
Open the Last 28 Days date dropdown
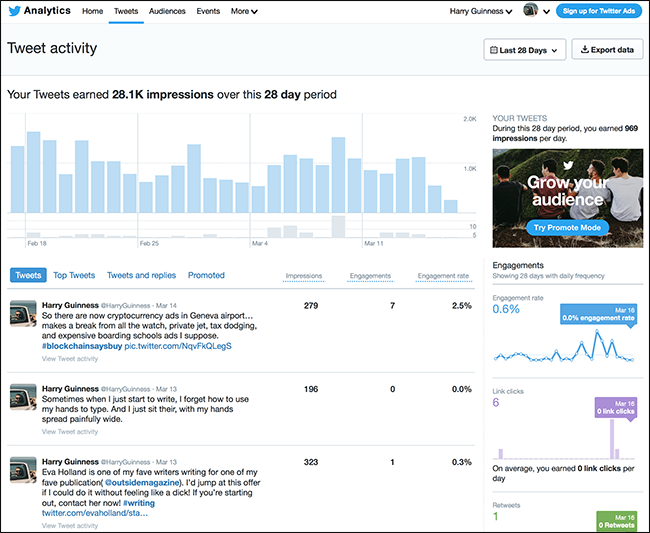[524, 50]
